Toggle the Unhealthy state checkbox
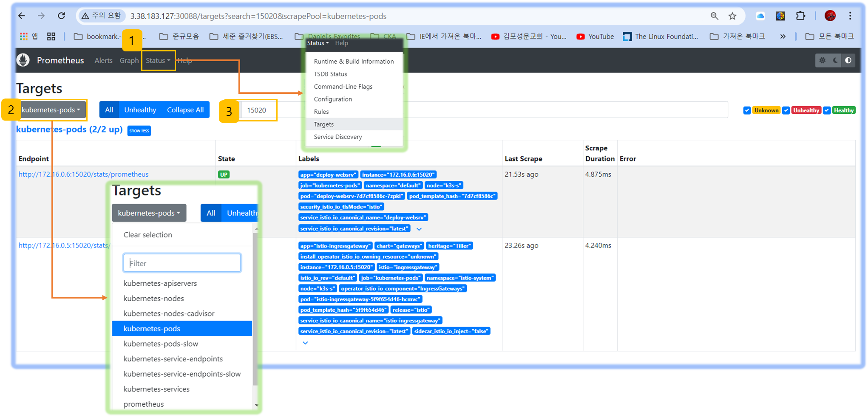 click(786, 110)
